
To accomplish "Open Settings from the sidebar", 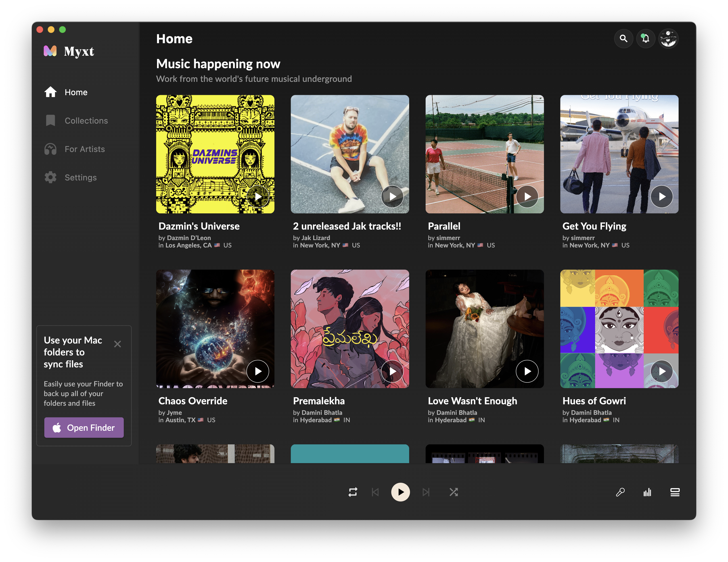I will tap(81, 178).
